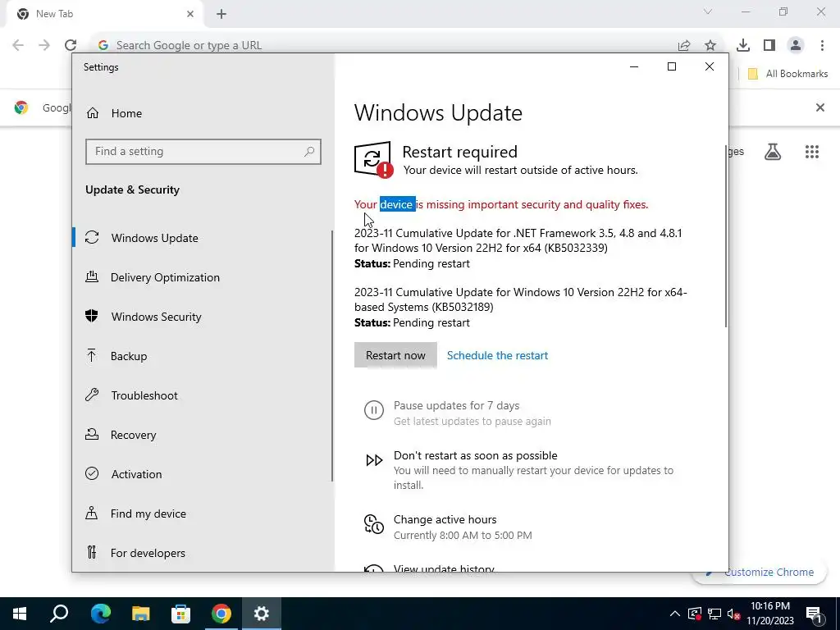The image size is (840, 630).
Task: Open File Explorer from taskbar
Action: point(141,614)
